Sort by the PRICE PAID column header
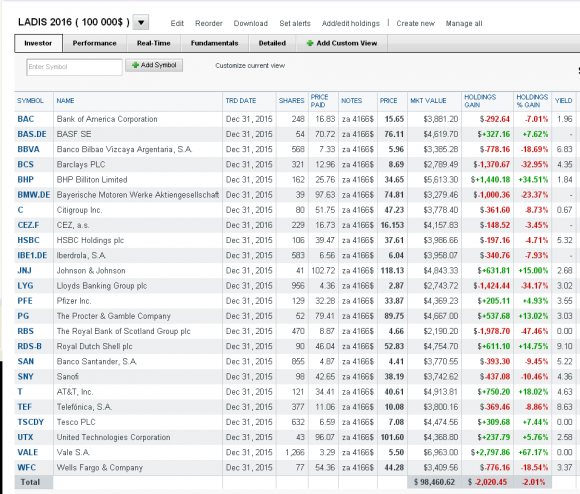The width and height of the screenshot is (580, 494). [x=319, y=101]
